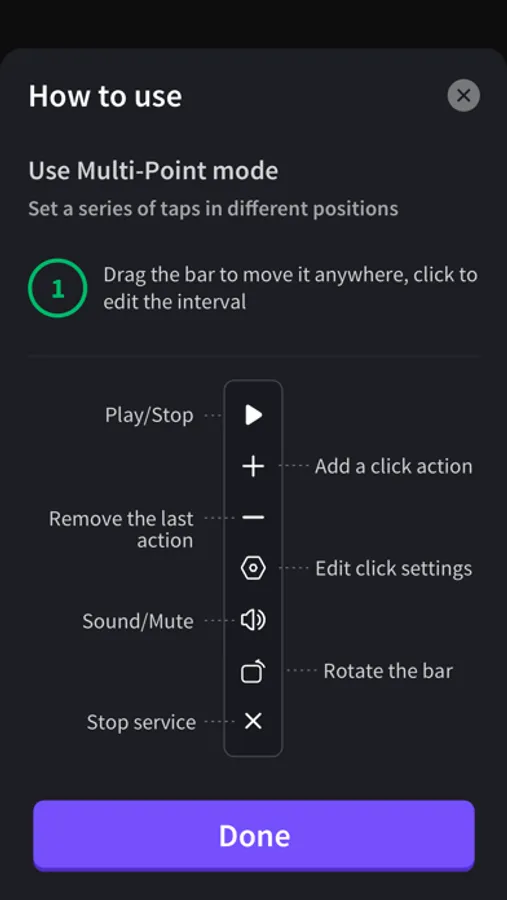Click the green step 1 circle

(x=57, y=289)
